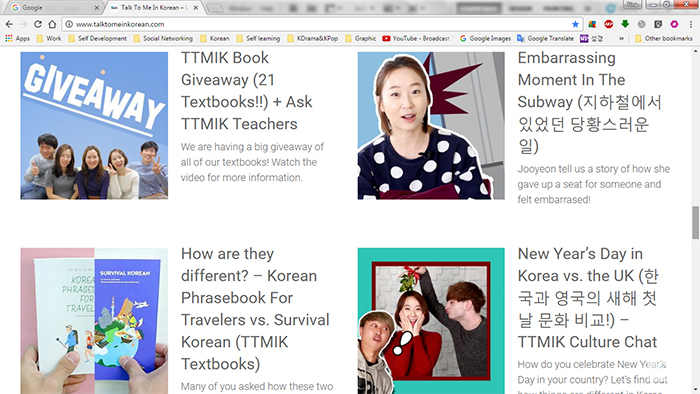Reload the current page

[x=38, y=24]
